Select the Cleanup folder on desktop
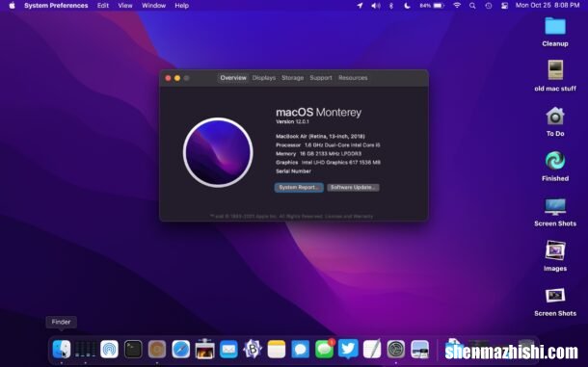The width and height of the screenshot is (588, 367). pyautogui.click(x=555, y=32)
